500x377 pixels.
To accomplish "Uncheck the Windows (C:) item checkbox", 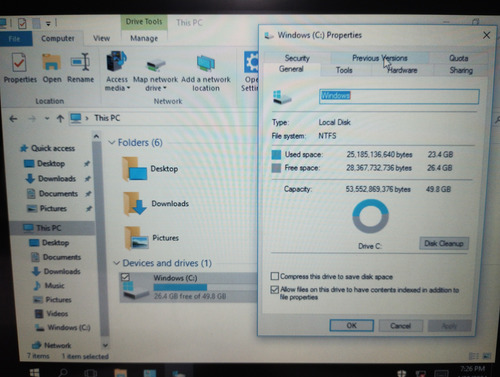I will click(126, 277).
